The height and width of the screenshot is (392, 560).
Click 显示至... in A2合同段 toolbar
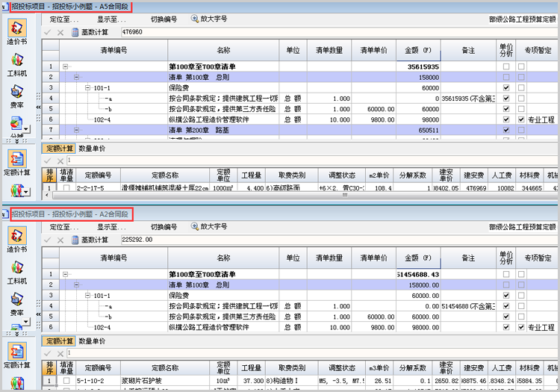[111, 227]
